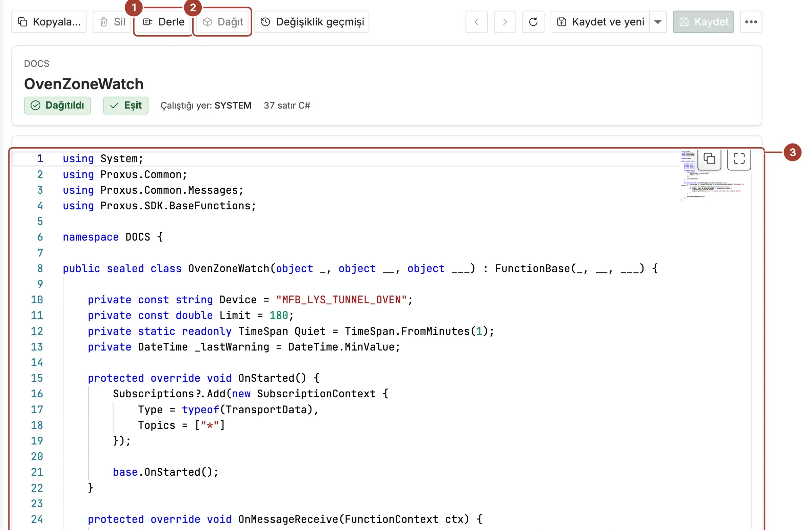Click 'Subscriptions?.Add' line
This screenshot has width=812, height=530.
[251, 394]
